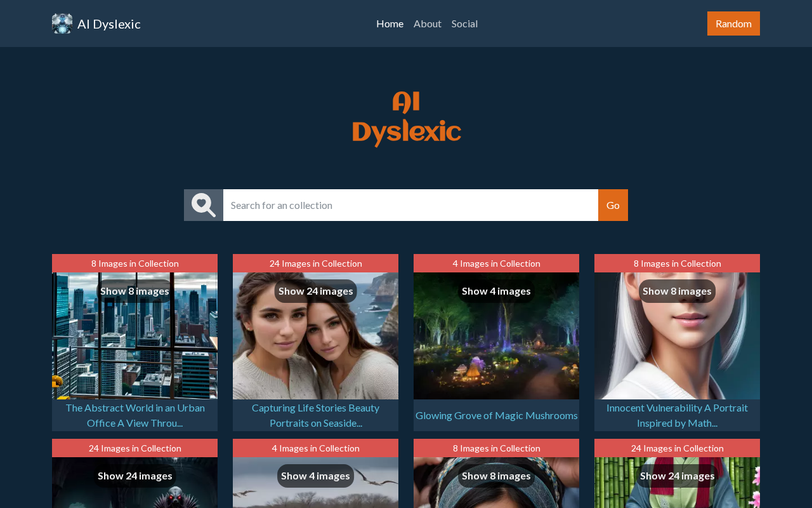This screenshot has height=508, width=812.
Task: Click '24 Images in Collection' above seaside portraits card
Action: 315,264
